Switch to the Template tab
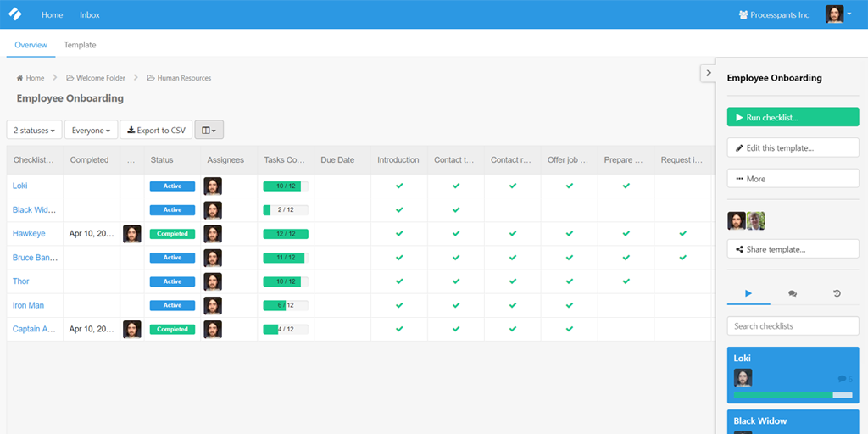The image size is (868, 434). [x=80, y=45]
